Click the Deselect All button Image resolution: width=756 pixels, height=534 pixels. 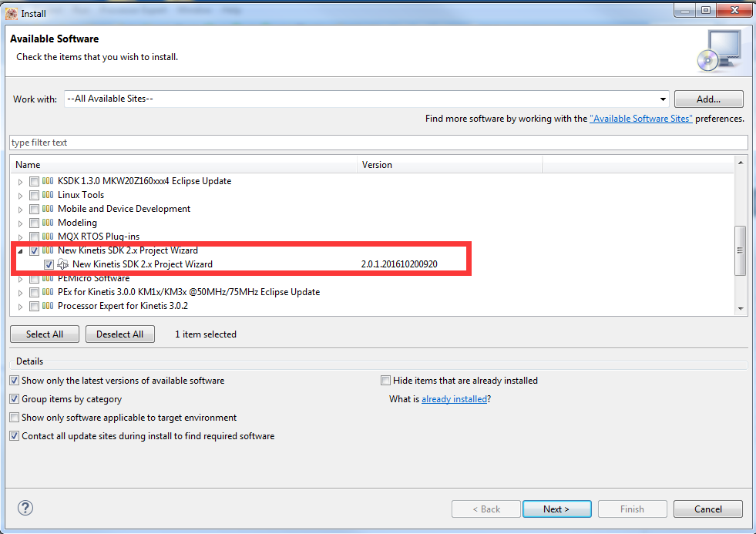(x=119, y=334)
